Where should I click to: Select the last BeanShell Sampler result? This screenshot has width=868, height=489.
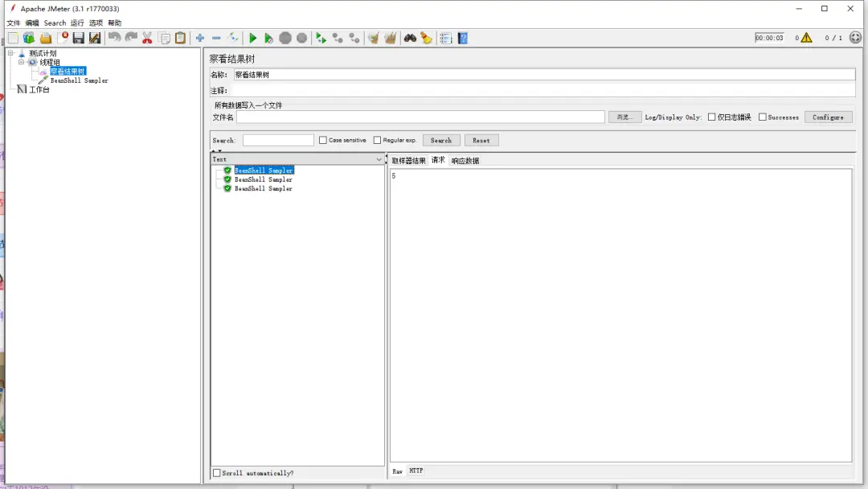(264, 188)
